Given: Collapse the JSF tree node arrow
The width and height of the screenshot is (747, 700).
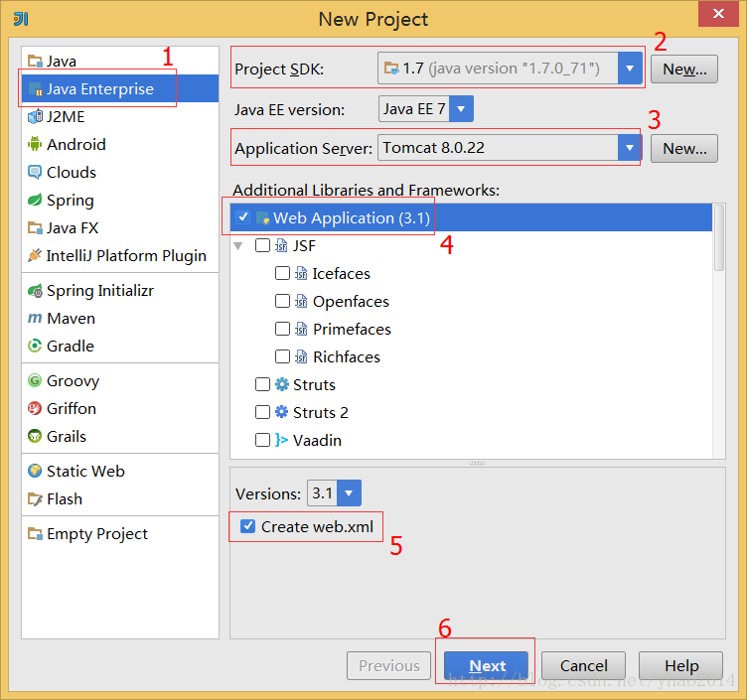Looking at the screenshot, I should tap(238, 245).
